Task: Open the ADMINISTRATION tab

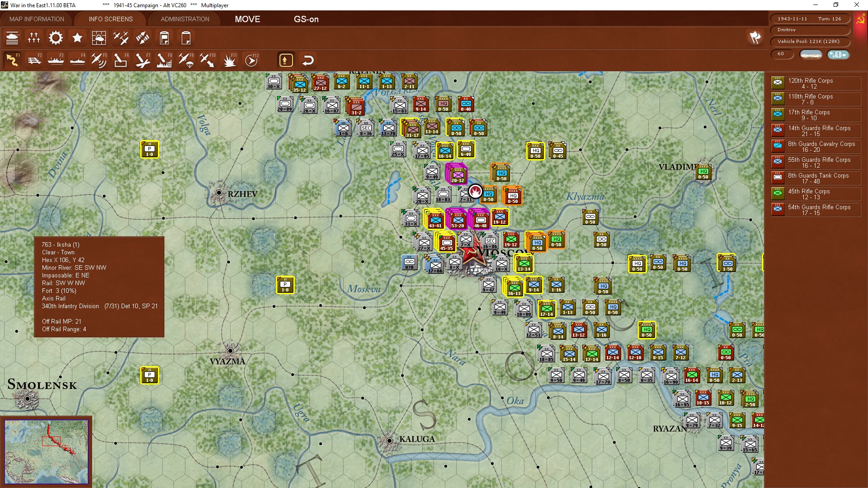Action: click(x=185, y=19)
